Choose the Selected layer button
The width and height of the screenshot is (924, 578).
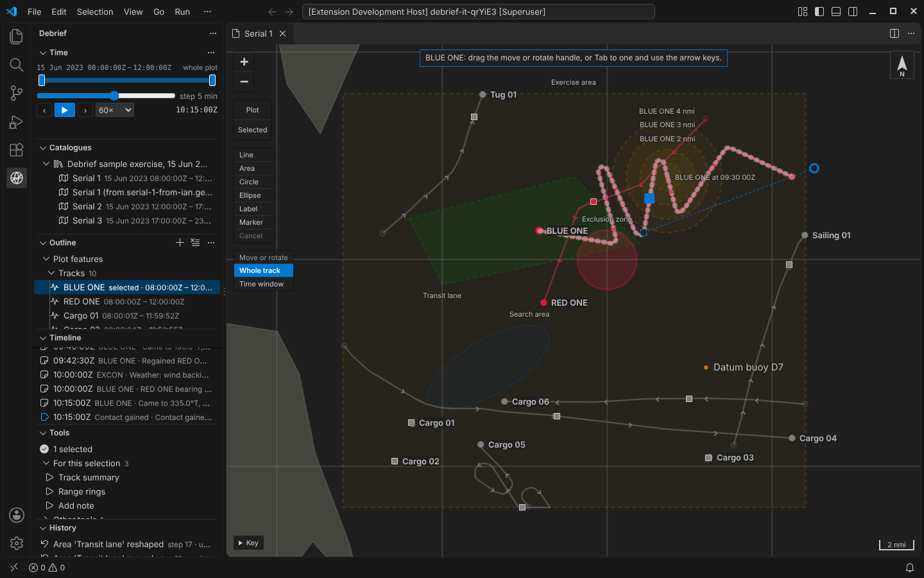point(253,130)
